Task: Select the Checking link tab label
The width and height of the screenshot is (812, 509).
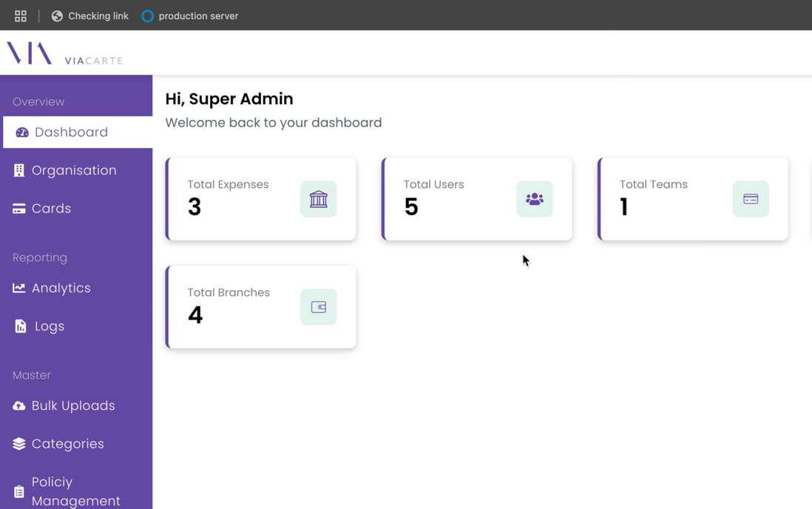Action: 98,16
